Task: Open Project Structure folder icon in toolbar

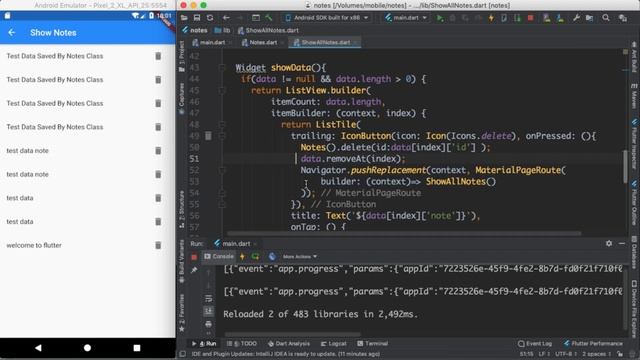Action: tap(589, 18)
